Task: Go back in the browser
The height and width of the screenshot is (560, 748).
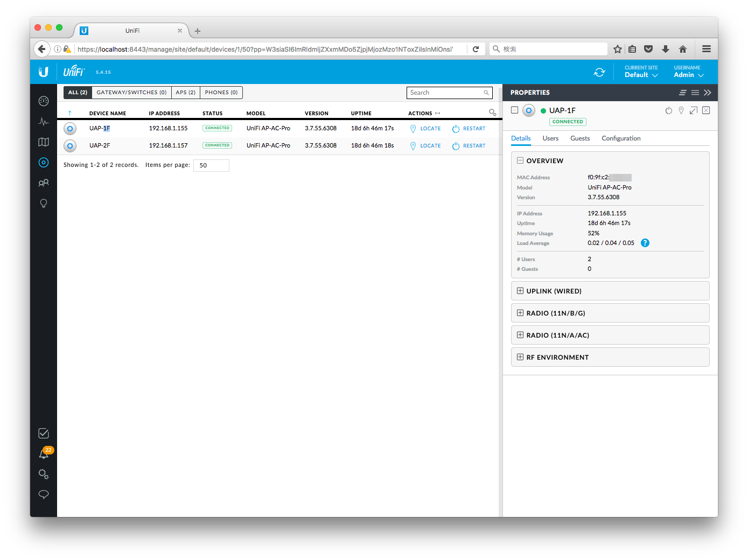Action: point(42,49)
